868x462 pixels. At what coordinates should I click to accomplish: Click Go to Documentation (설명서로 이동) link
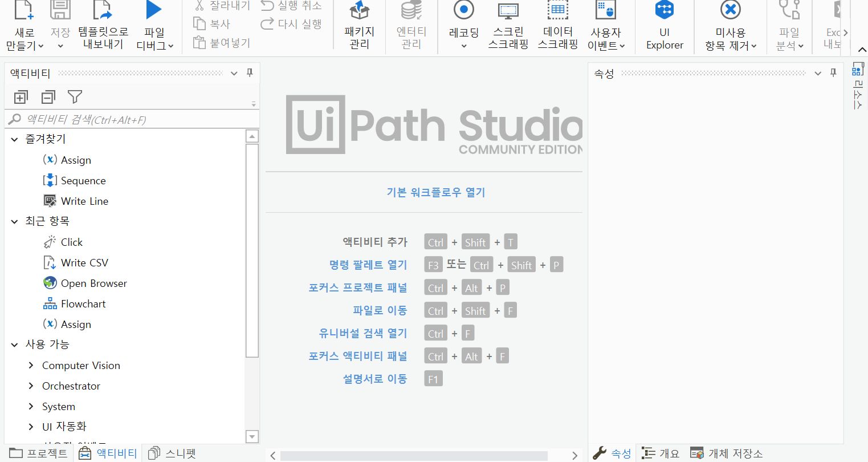pos(375,379)
